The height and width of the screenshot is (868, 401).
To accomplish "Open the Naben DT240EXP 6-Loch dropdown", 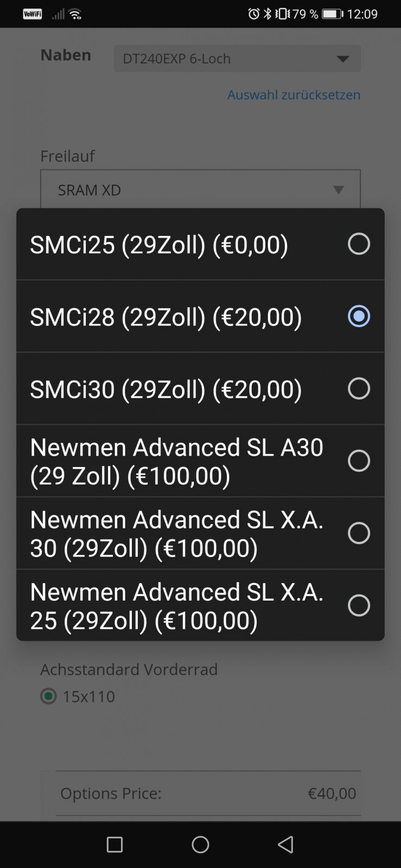I will 237,59.
